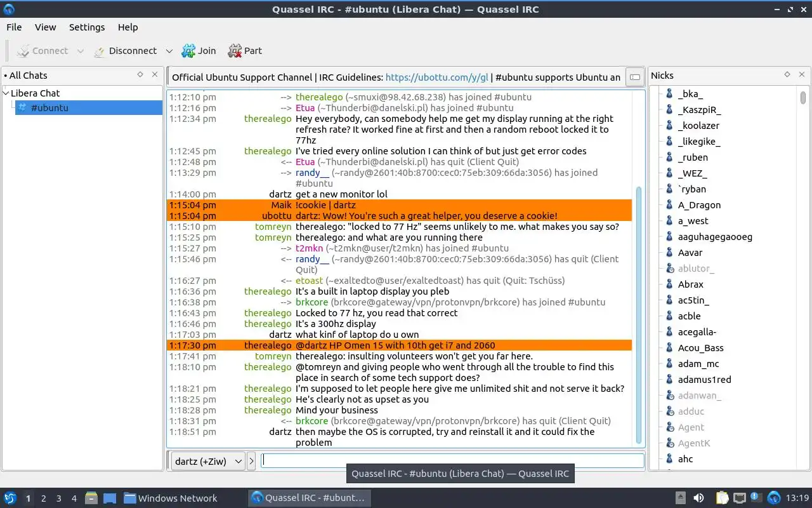Click t2mkn nick in join message

tap(309, 248)
